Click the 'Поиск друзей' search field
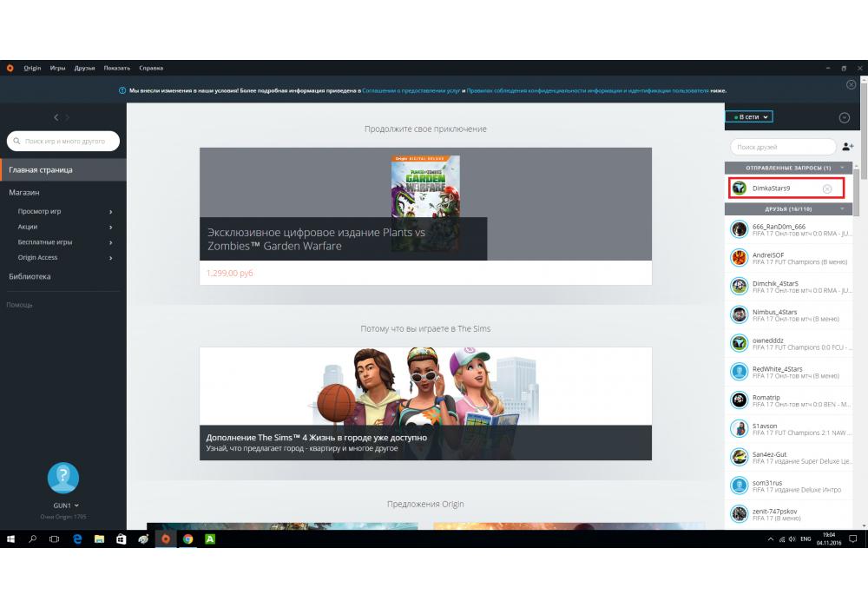 click(x=782, y=147)
